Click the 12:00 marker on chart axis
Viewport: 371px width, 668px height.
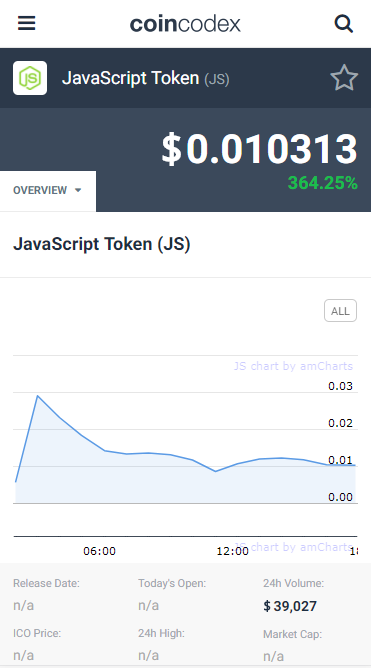(233, 551)
